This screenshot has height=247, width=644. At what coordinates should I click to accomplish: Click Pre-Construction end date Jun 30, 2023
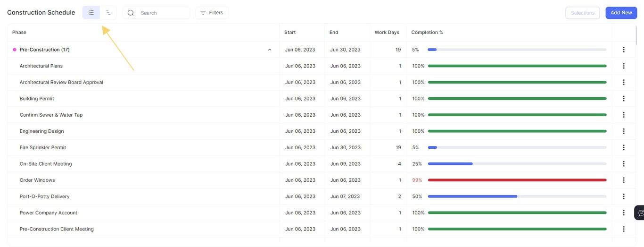(x=346, y=50)
